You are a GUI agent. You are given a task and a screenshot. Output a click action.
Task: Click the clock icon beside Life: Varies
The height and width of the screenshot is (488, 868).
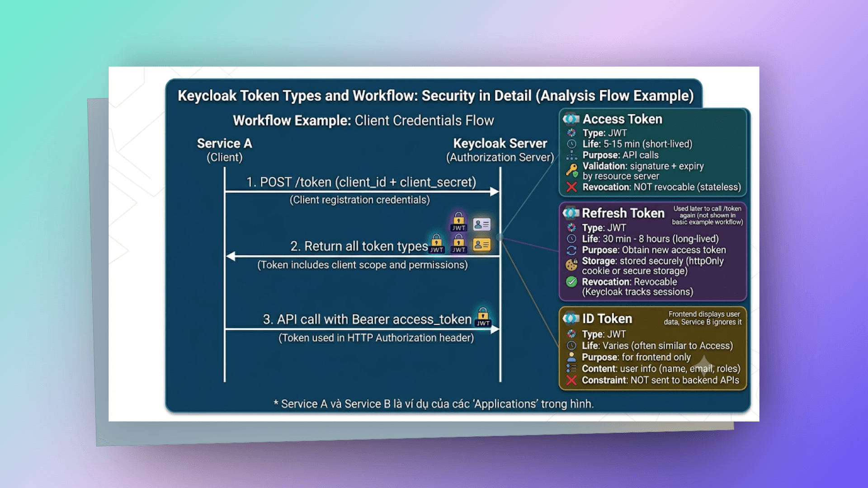[x=571, y=346]
